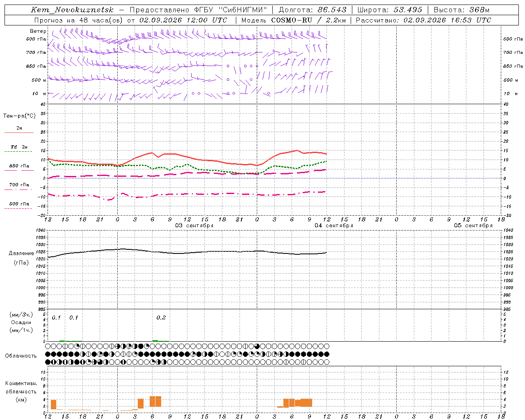Click the first cloud circle in middle row
The image size is (525, 420).
[x=48, y=354]
